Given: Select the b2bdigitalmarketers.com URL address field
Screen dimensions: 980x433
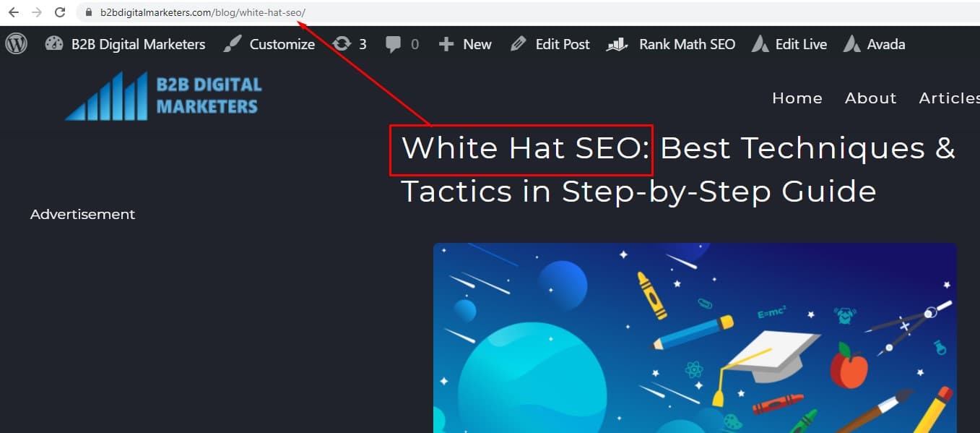Looking at the screenshot, I should click(x=527, y=12).
